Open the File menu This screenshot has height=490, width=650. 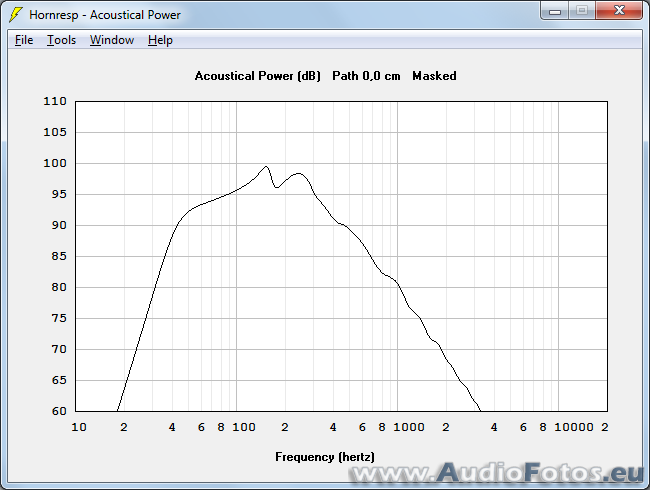(x=24, y=40)
